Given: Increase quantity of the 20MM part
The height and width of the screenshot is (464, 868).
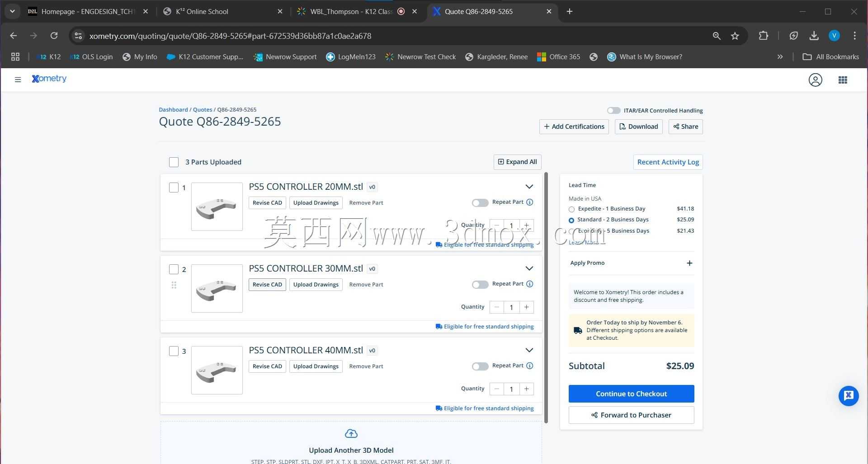Looking at the screenshot, I should [x=526, y=225].
